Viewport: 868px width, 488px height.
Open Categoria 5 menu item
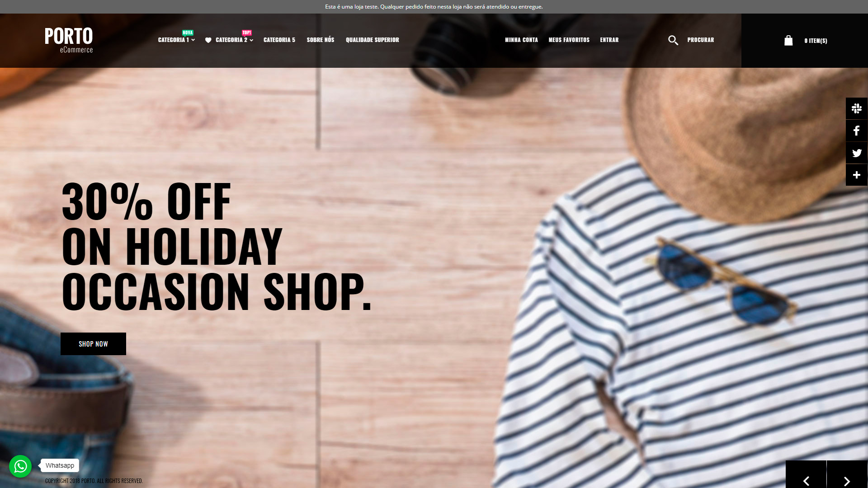279,40
